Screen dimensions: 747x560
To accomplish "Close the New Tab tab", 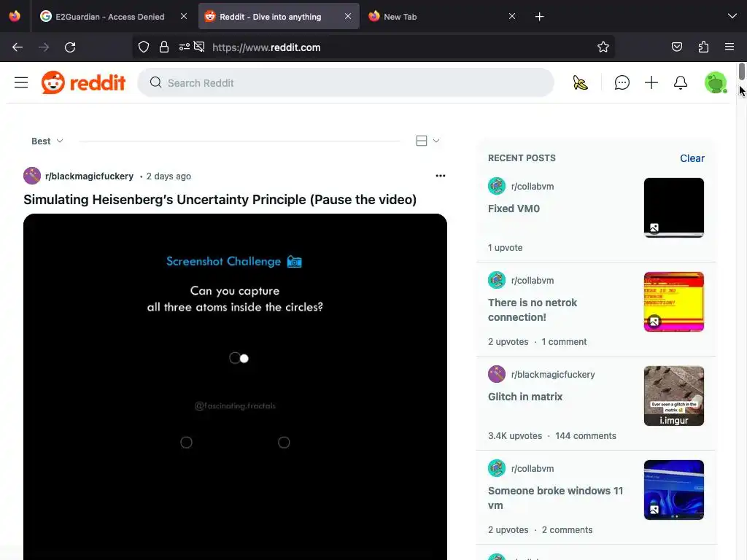I will point(512,16).
